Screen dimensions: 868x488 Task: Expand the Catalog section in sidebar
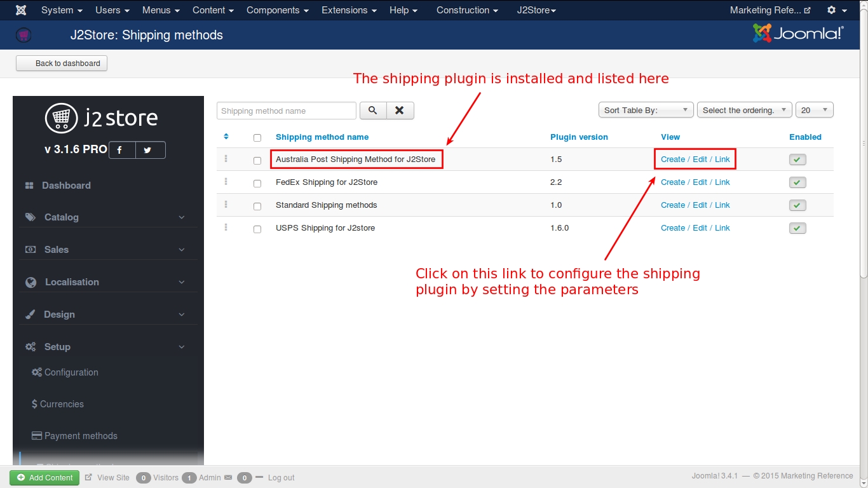pyautogui.click(x=105, y=217)
